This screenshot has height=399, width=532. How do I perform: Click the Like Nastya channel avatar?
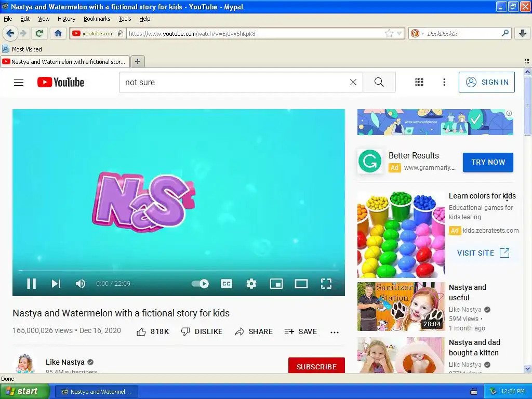[25, 364]
